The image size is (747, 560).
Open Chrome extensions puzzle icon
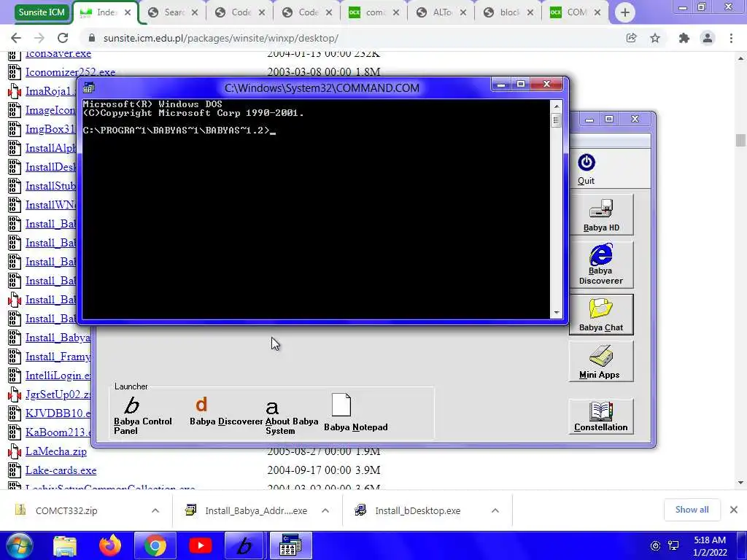click(684, 38)
